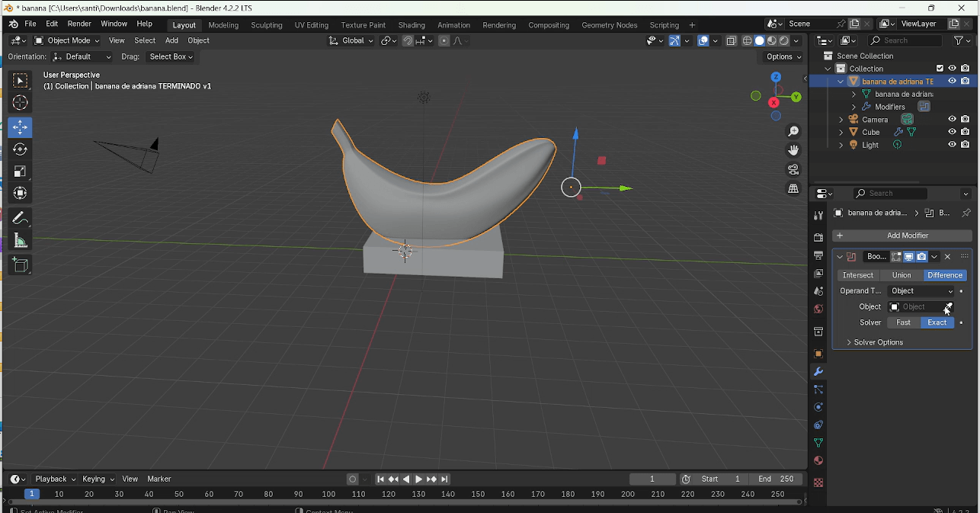Pin the properties editor context

click(x=966, y=213)
